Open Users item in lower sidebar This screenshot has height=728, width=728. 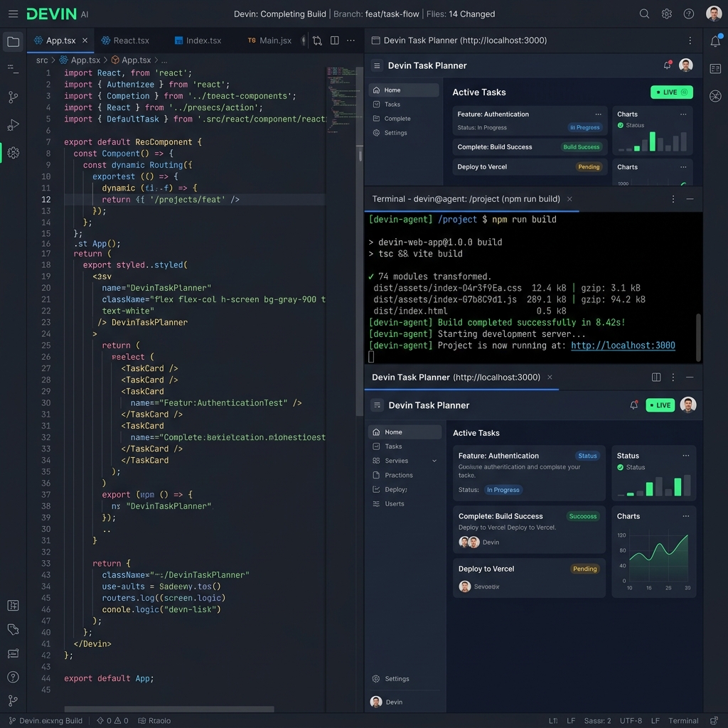(x=405, y=504)
